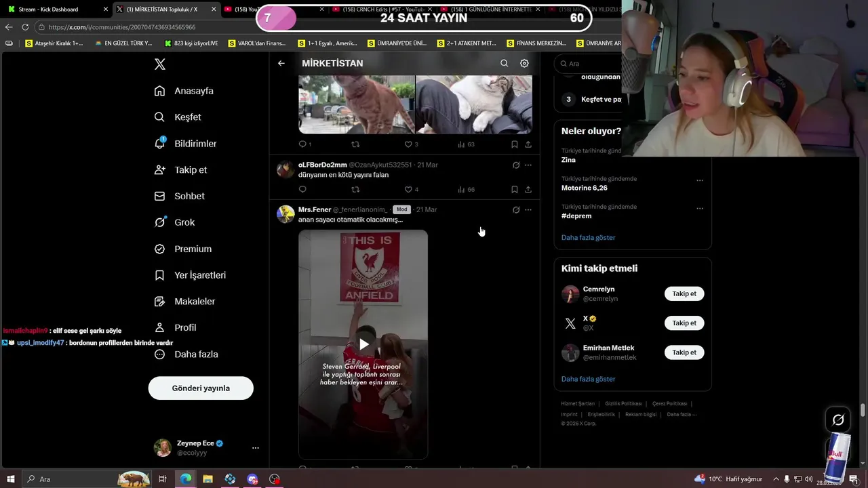
Task: Show hidden system tray icons
Action: click(776, 479)
